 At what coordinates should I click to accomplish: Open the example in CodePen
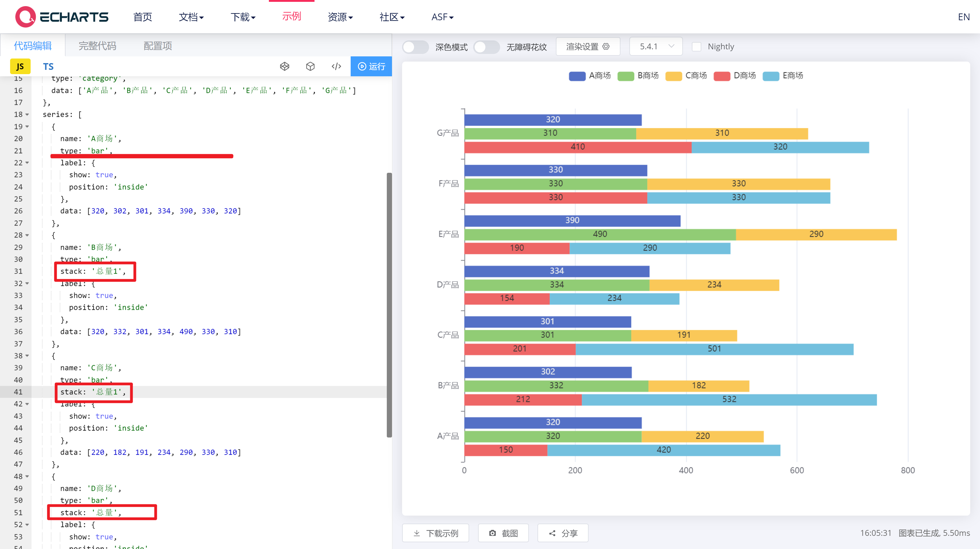[285, 66]
